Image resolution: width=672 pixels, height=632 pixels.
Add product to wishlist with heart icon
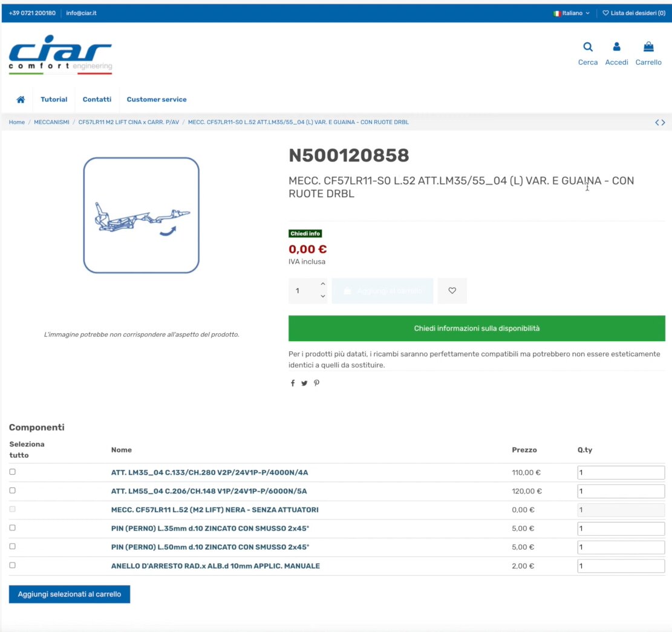point(452,291)
